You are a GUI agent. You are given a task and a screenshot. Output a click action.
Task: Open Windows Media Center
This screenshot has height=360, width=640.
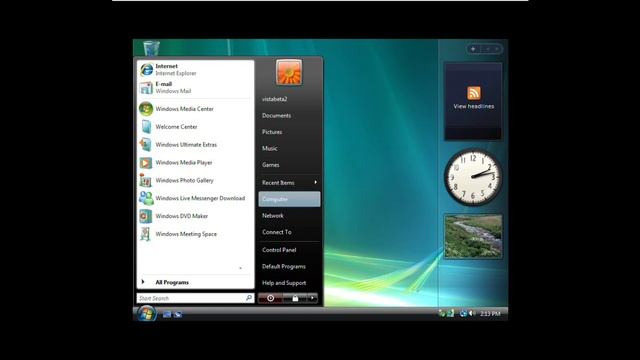pos(195,109)
